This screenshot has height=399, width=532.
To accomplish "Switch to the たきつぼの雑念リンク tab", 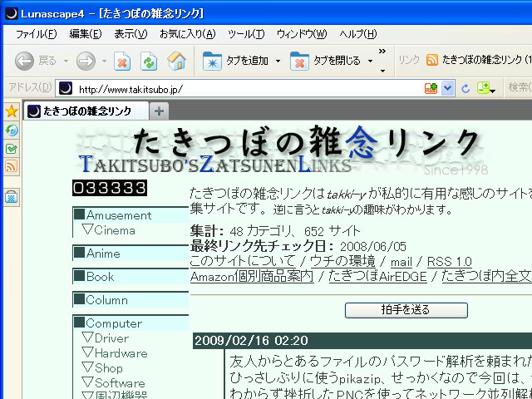I will click(x=86, y=111).
